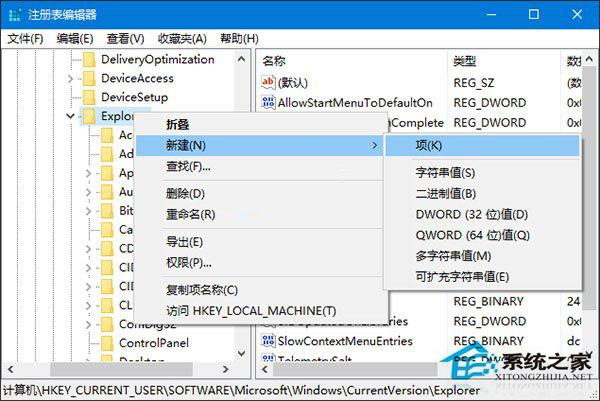This screenshot has height=401, width=600.
Task: Select the DeviceAccess folder icon
Action: (89, 78)
